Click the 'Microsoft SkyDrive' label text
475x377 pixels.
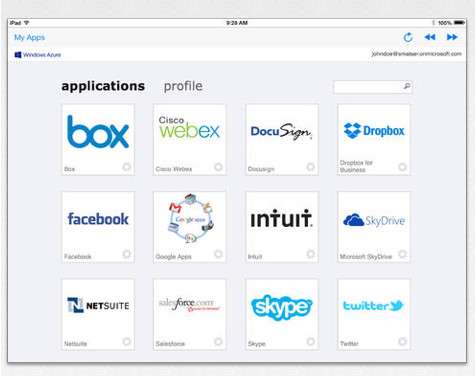(366, 257)
